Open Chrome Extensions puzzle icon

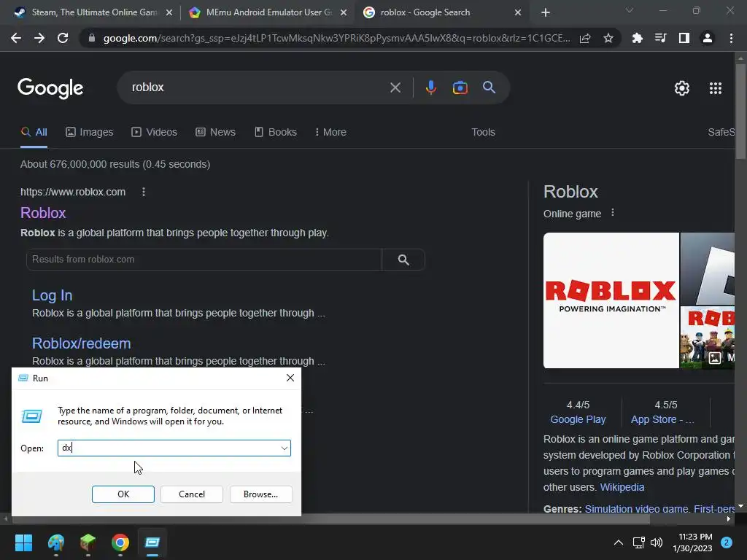(637, 38)
